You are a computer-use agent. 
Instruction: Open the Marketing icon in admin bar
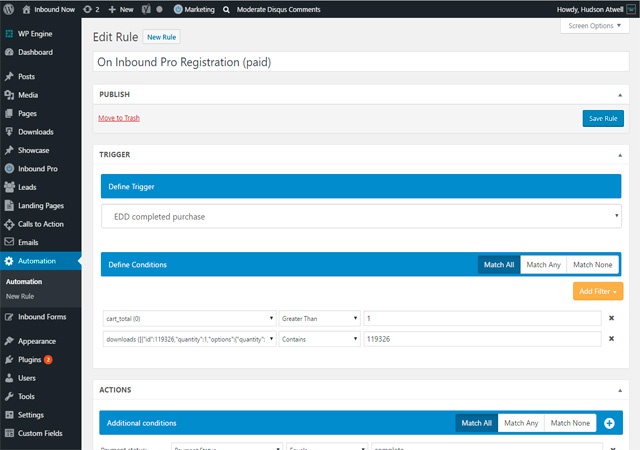(178, 9)
